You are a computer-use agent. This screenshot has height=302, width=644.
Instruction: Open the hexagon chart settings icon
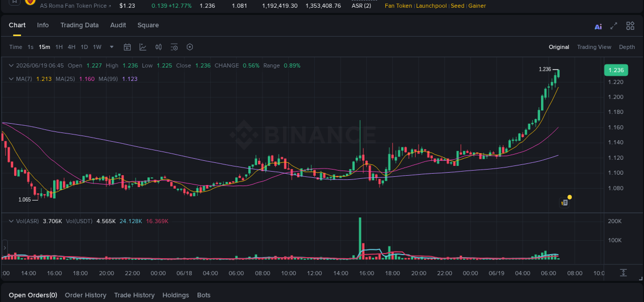coord(190,47)
